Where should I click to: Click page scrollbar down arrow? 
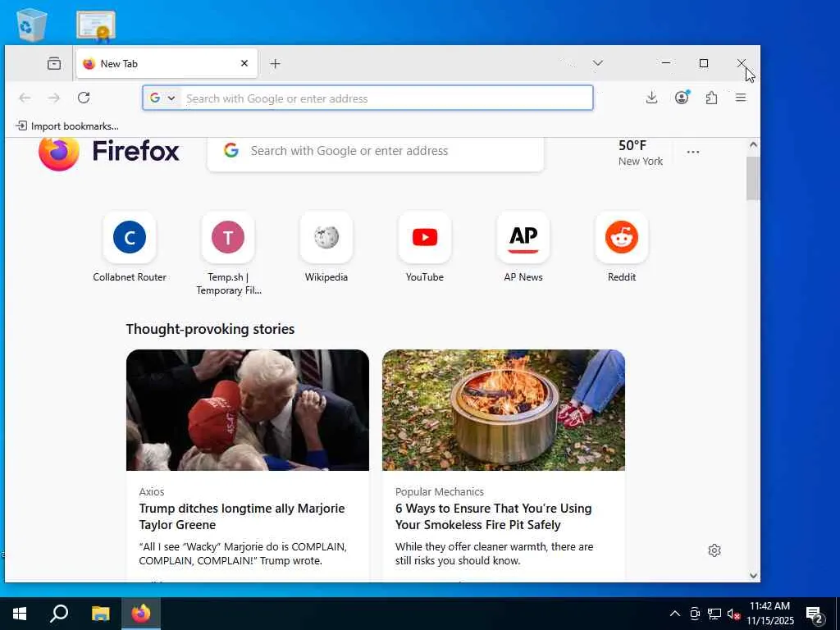[753, 576]
